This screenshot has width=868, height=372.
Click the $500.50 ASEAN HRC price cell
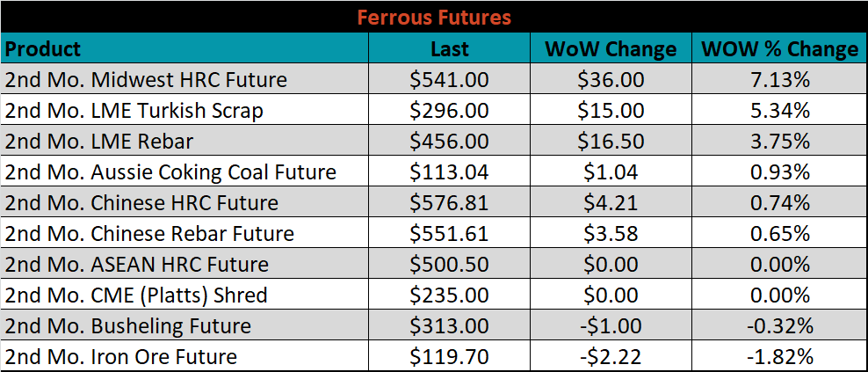[450, 264]
